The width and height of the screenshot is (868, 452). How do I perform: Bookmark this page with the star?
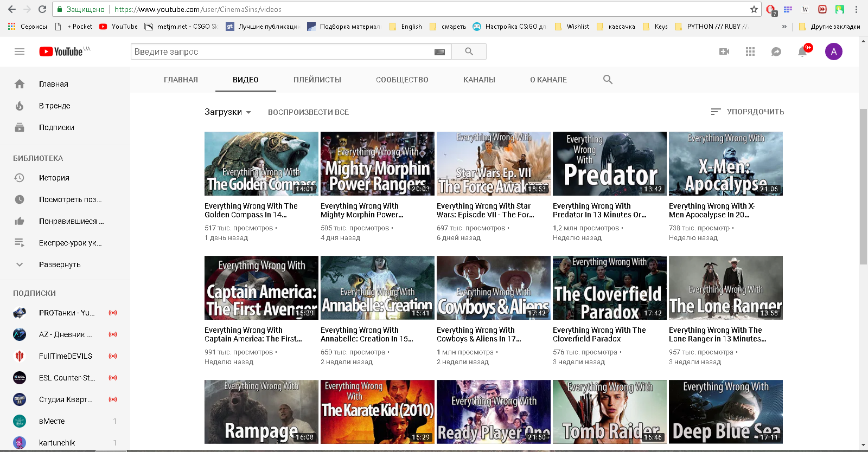pyautogui.click(x=754, y=9)
